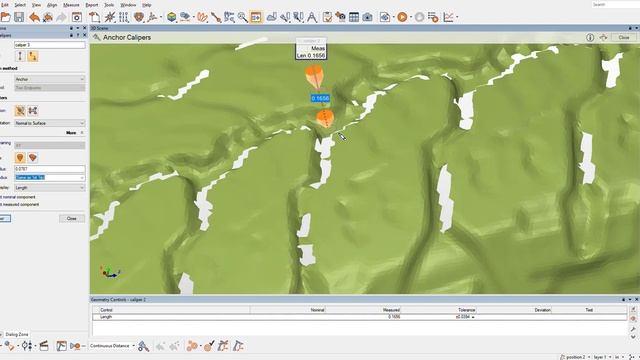
Task: Open the highlighted tolerance combo box
Action: point(49,178)
